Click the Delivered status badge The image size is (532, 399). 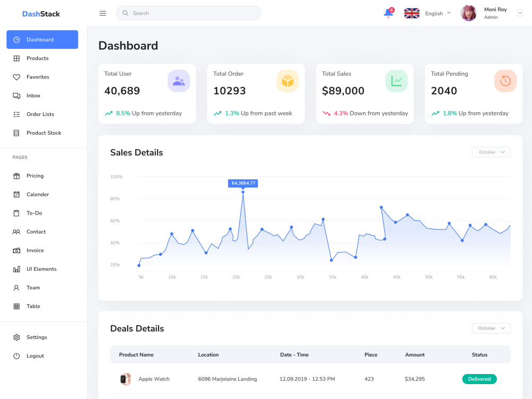(x=479, y=379)
